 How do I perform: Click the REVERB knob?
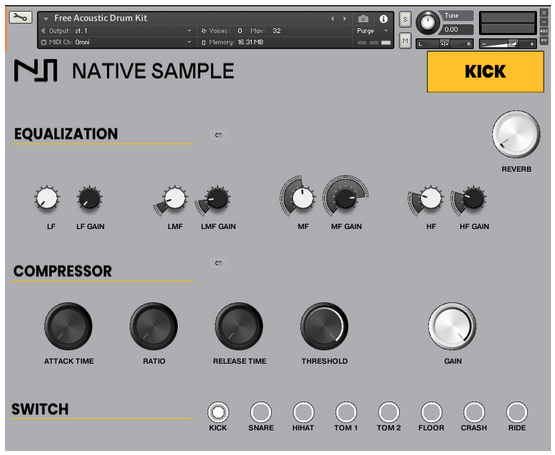click(516, 134)
